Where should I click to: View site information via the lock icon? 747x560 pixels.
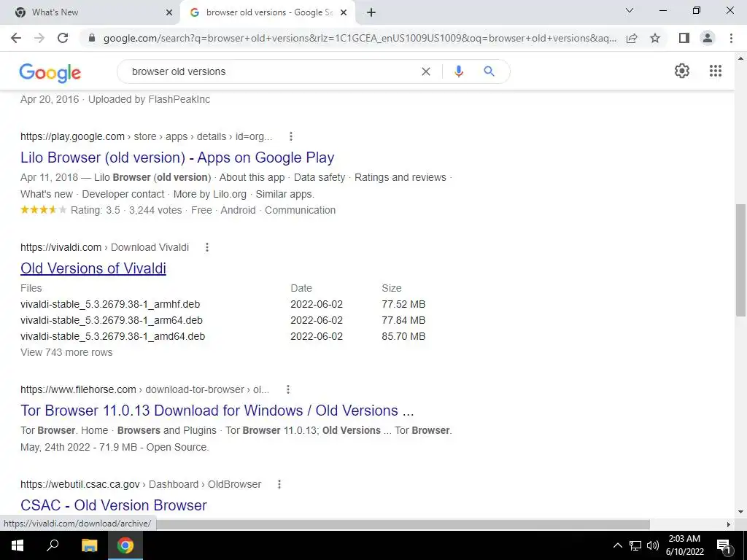coord(93,38)
